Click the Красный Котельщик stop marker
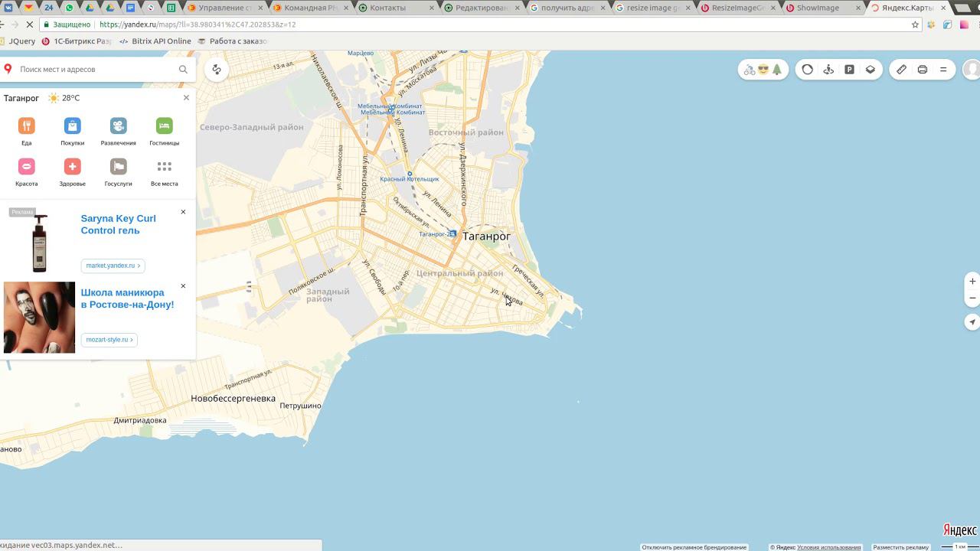 click(410, 174)
